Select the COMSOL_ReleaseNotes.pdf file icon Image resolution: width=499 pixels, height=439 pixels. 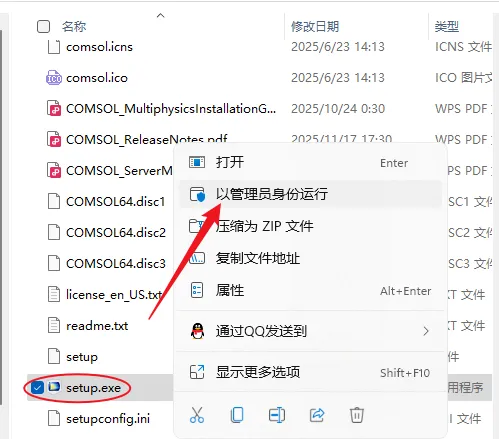(54, 139)
